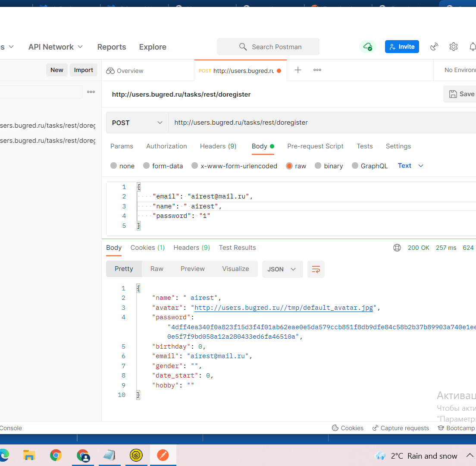This screenshot has height=466, width=476.
Task: Switch response view to Preview
Action: (192, 269)
